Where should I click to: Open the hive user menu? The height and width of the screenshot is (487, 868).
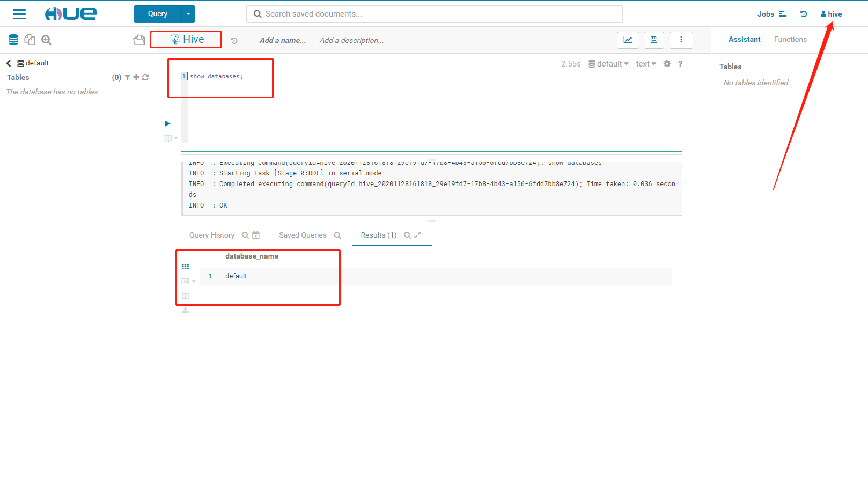[x=831, y=14]
